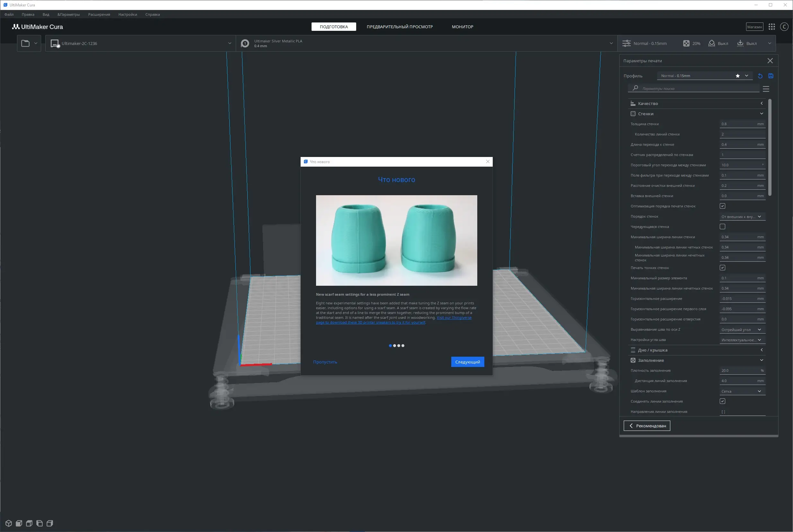
Task: Open the Расширения menu
Action: click(x=99, y=14)
